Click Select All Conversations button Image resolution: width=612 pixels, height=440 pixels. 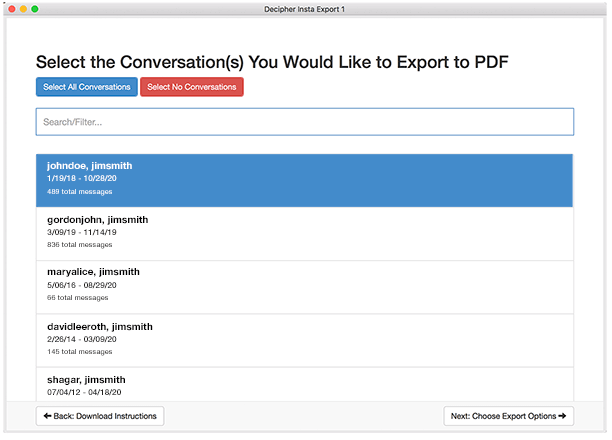click(x=87, y=87)
